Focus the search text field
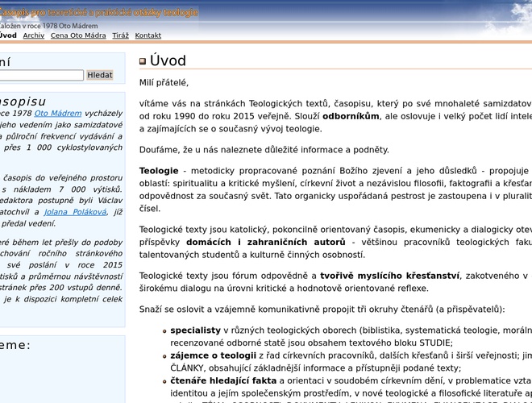532x403 pixels. (40, 75)
